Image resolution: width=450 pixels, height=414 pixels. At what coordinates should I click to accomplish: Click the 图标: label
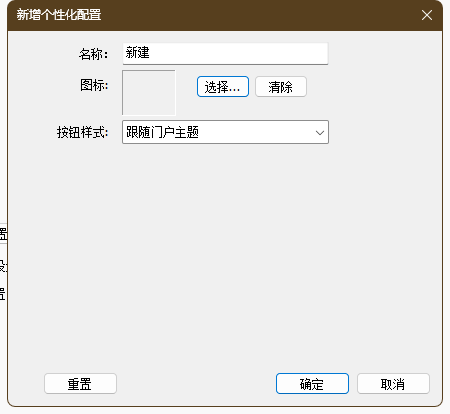click(94, 85)
